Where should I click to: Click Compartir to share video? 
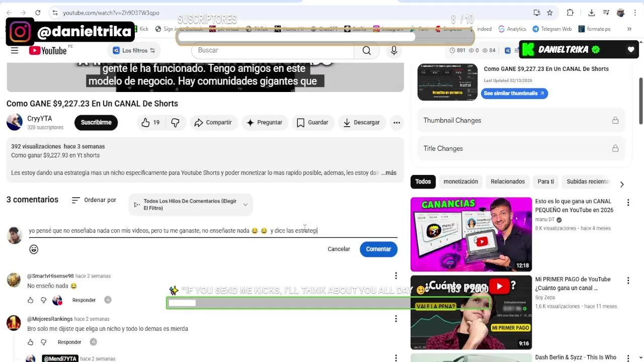pos(213,122)
